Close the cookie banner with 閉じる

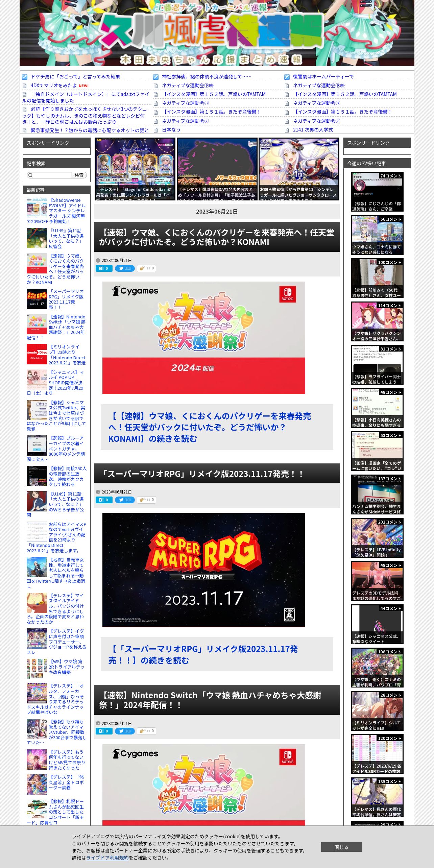(x=341, y=847)
